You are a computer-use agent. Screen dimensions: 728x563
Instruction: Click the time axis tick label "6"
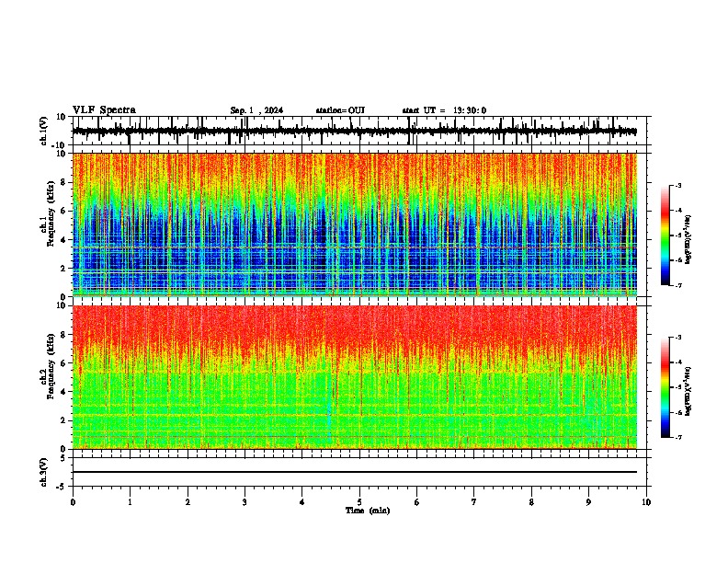[417, 502]
